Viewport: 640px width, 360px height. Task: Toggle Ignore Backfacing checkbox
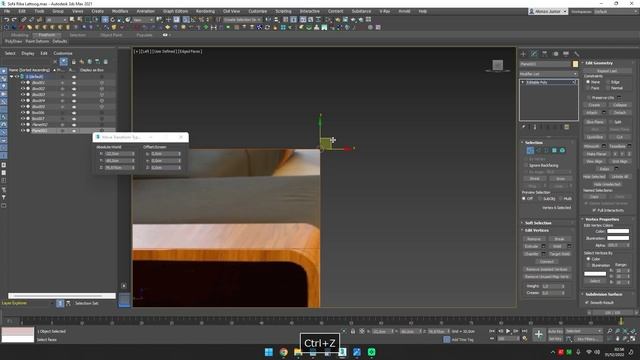pos(526,165)
